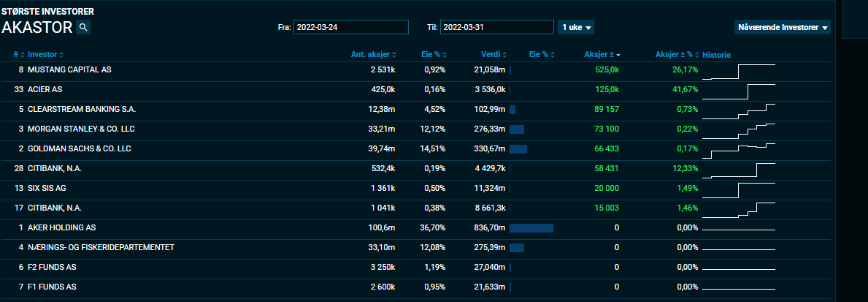Sort by the 'Verdi' column header
The image size is (868, 302).
(493, 54)
